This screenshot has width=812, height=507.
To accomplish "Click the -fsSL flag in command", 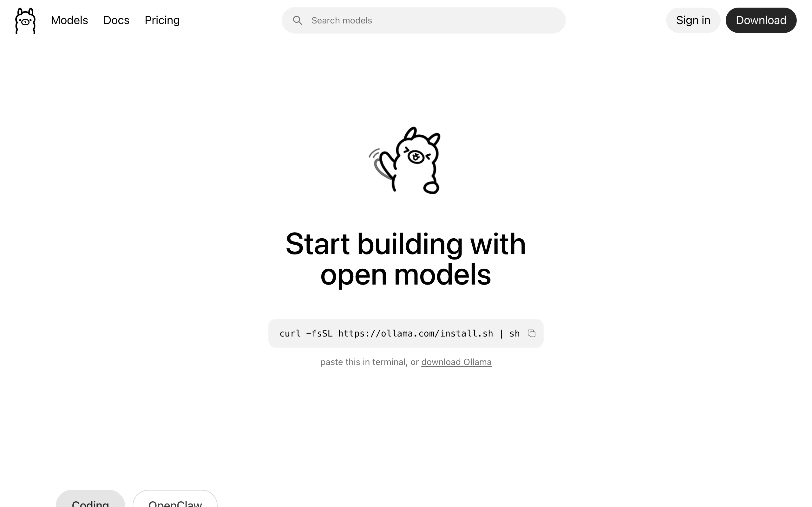I will point(319,334).
